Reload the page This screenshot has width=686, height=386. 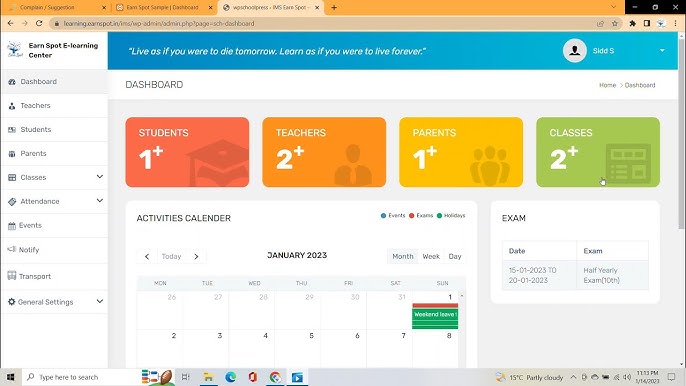pos(39,23)
